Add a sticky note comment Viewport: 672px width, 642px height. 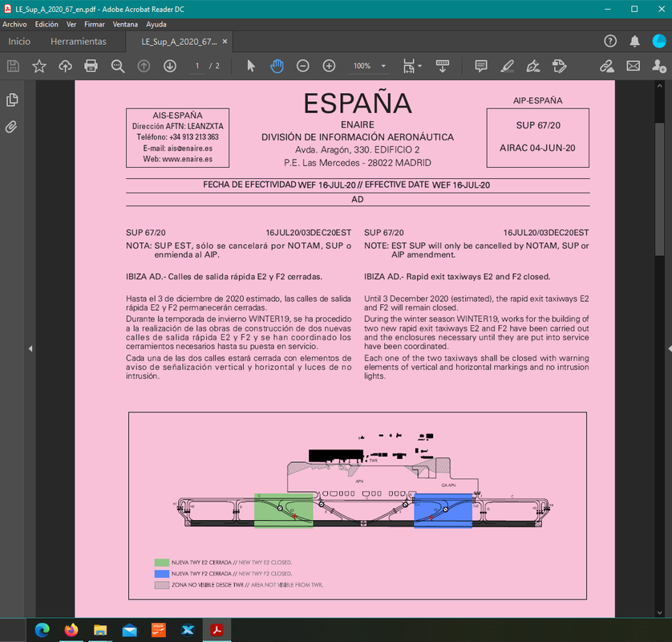pos(481,66)
